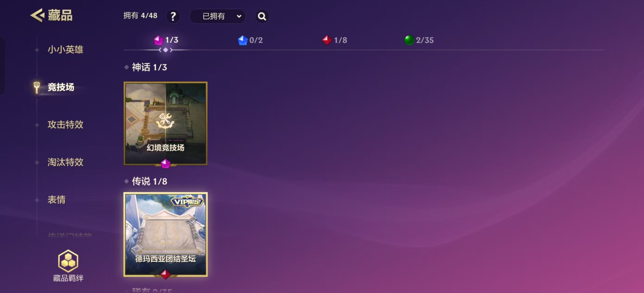Click the spatula icon beside 竞技场
Screen dimensions: 644x293
click(37, 87)
